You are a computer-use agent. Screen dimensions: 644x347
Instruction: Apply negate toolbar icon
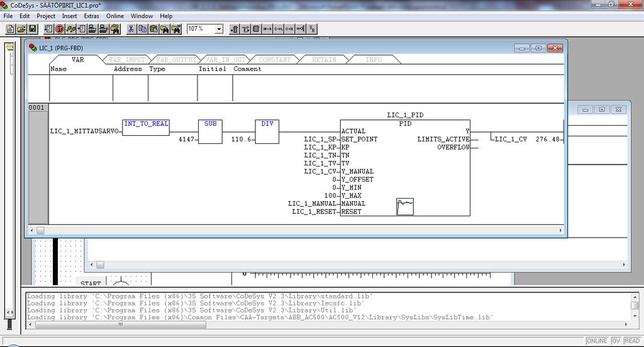301,29
